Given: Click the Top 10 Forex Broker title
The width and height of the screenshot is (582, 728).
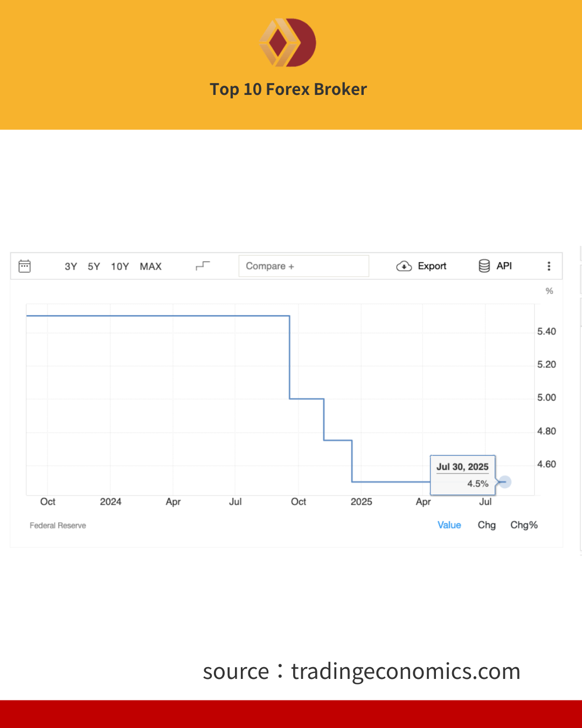Looking at the screenshot, I should coord(288,89).
